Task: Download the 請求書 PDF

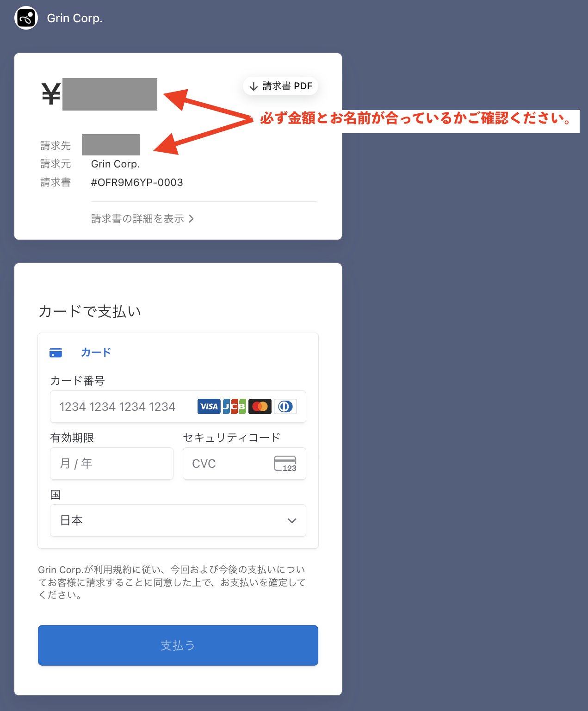Action: [x=281, y=86]
